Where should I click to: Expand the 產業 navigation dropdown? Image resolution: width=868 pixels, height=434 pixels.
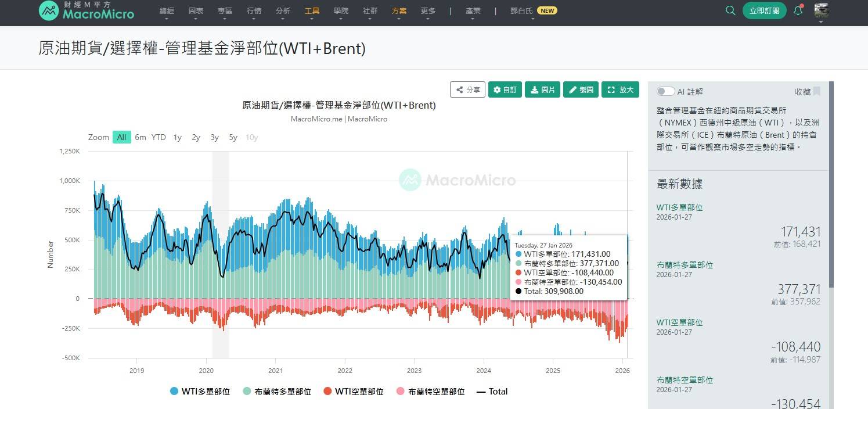click(x=473, y=11)
